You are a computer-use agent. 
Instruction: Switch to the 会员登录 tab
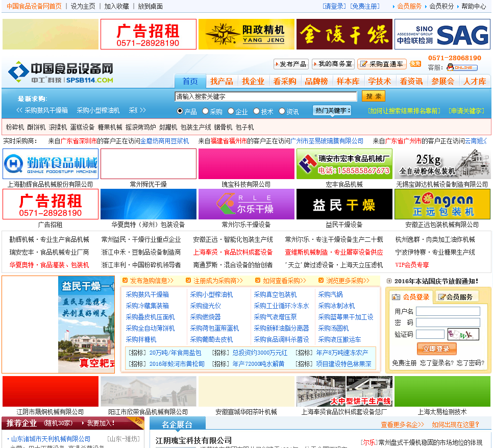411,297
